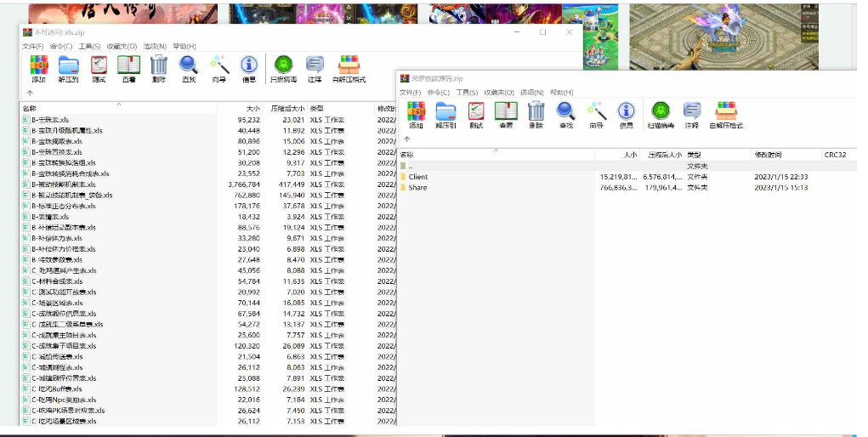The width and height of the screenshot is (868, 437).
Task: Click Virus Scan bug icon in xls.zip window
Action: pyautogui.click(x=282, y=69)
